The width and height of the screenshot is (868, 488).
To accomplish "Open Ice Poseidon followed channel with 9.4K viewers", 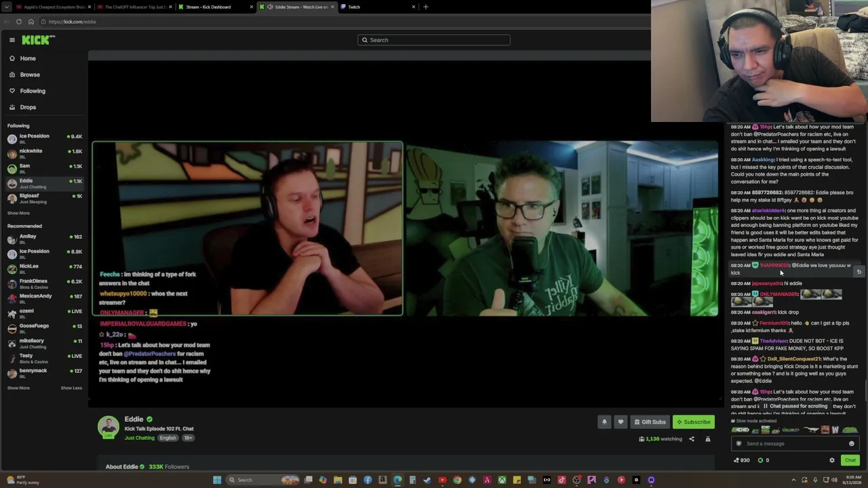I will [x=44, y=138].
